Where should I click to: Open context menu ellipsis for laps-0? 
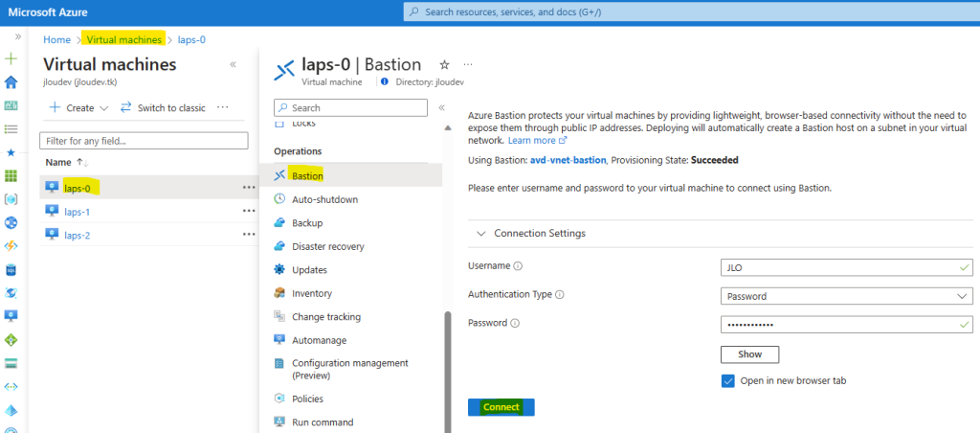pos(249,187)
